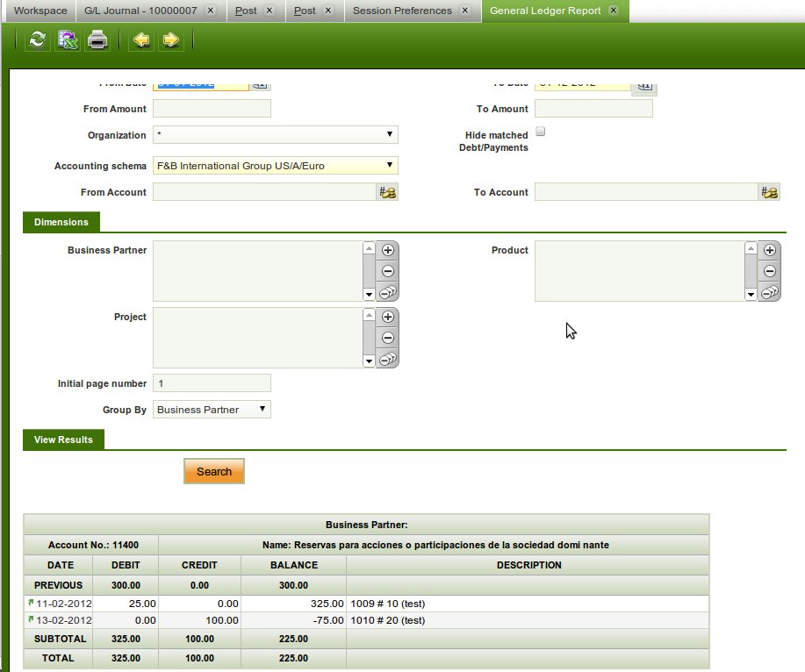
Task: Switch to the G/L Journal - 10000007 tab
Action: pyautogui.click(x=142, y=11)
